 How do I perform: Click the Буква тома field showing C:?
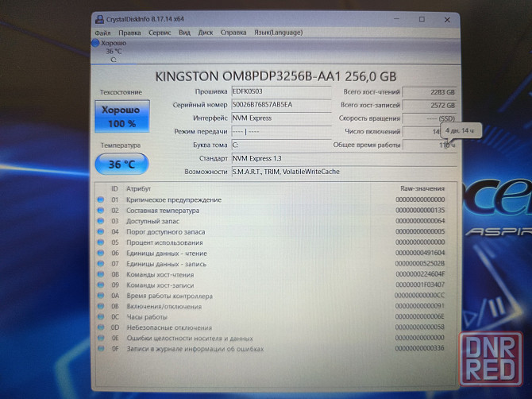click(x=281, y=145)
